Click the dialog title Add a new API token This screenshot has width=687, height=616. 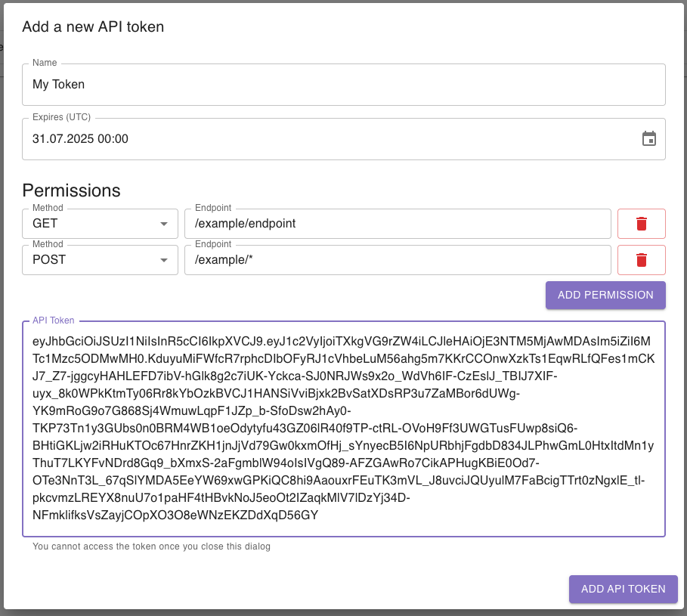[x=94, y=26]
